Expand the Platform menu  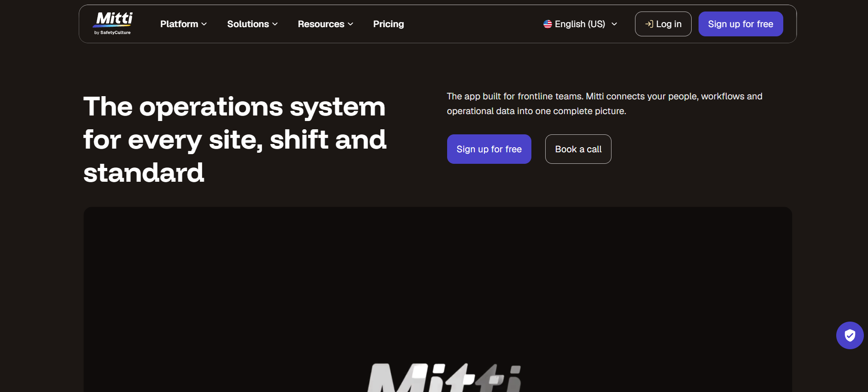pyautogui.click(x=183, y=24)
